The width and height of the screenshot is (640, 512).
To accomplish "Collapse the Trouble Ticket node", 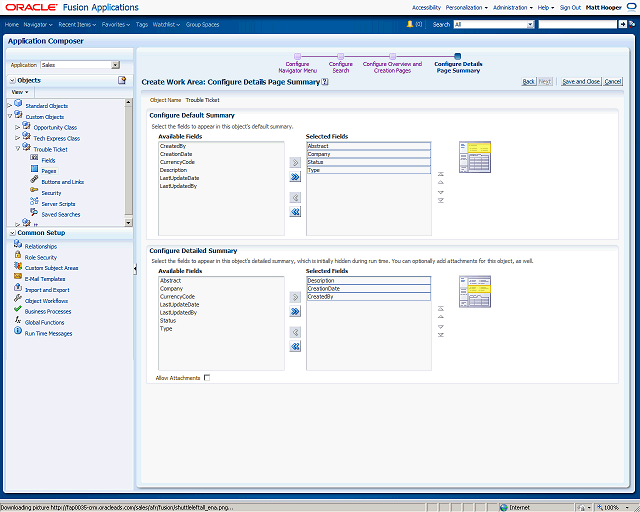I will pyautogui.click(x=18, y=149).
